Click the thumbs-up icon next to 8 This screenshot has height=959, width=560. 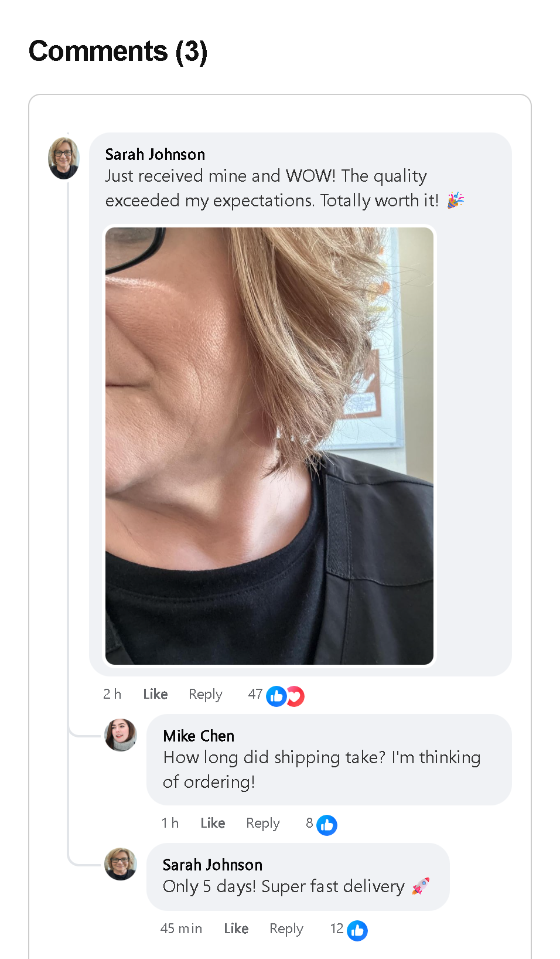pyautogui.click(x=327, y=825)
